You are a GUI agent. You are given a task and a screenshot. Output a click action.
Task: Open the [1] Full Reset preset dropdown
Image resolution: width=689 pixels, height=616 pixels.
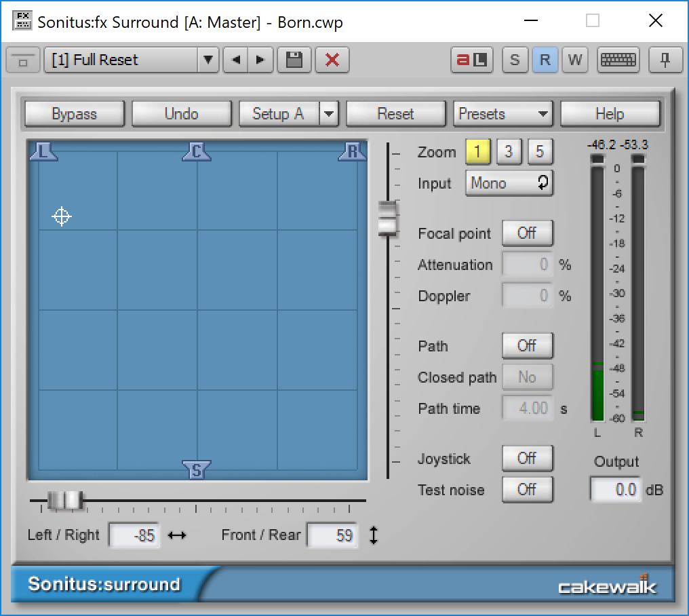pyautogui.click(x=208, y=60)
